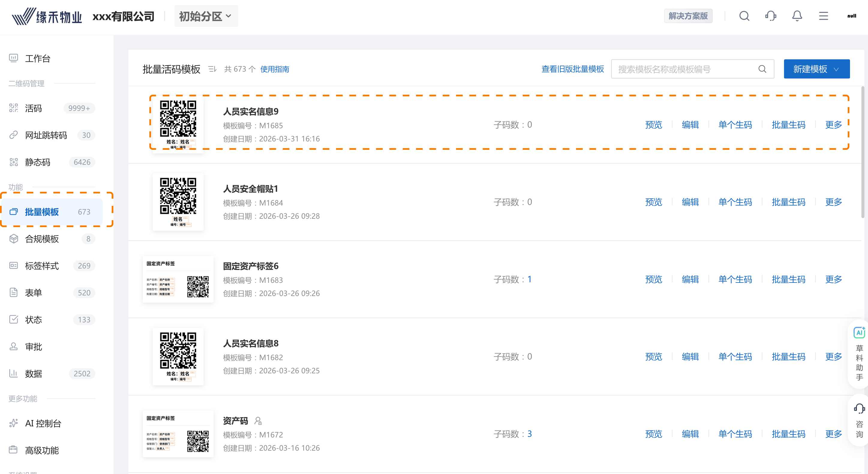Open the 新建模板 dropdown button
The image size is (868, 474).
[816, 69]
